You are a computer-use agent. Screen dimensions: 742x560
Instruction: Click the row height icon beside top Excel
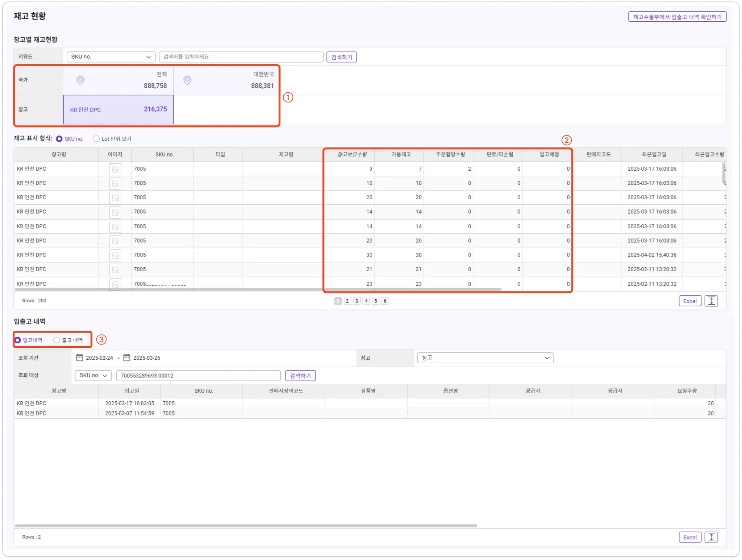click(711, 301)
